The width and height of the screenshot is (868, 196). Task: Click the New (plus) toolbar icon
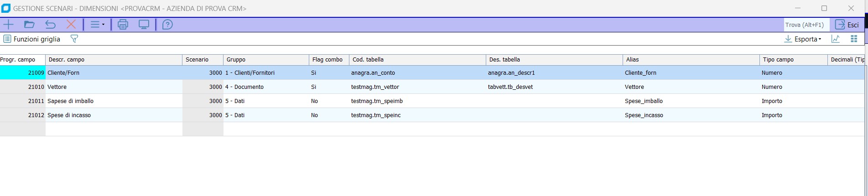[9, 25]
